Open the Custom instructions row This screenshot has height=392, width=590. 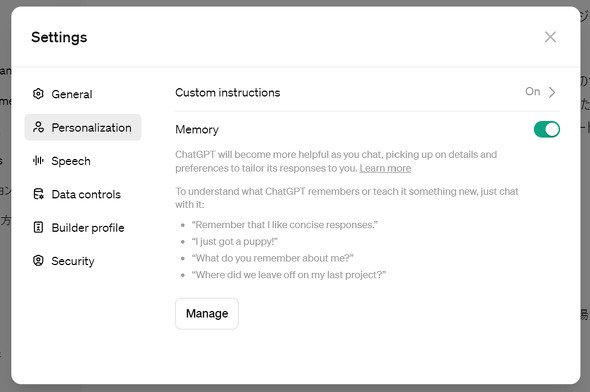pos(367,93)
